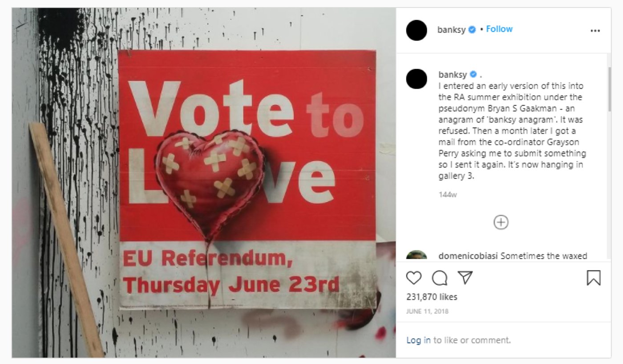The width and height of the screenshot is (623, 364).
Task: Open comment speech bubble icon
Action: (440, 278)
